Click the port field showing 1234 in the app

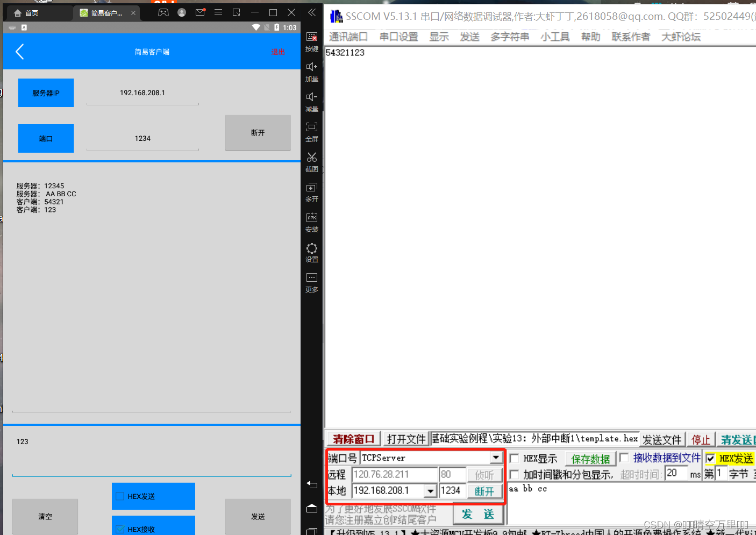click(x=142, y=139)
